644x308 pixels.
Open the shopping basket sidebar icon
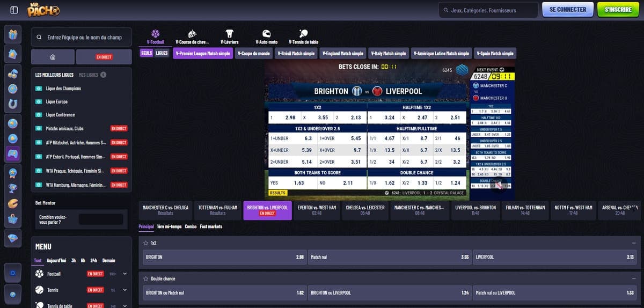pyautogui.click(x=13, y=219)
